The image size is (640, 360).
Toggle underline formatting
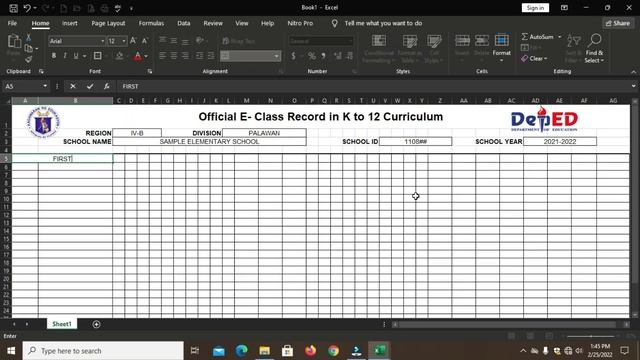pos(76,56)
